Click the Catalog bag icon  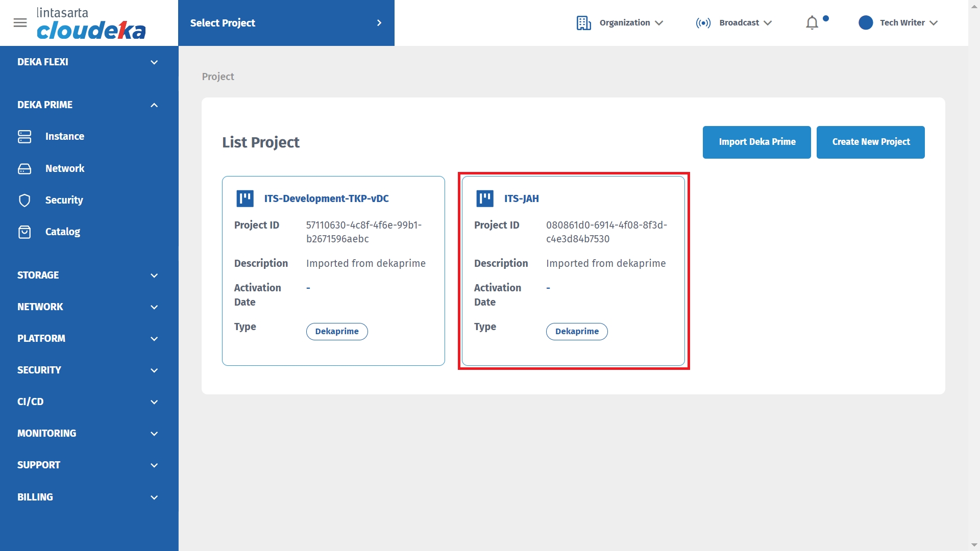click(x=24, y=232)
